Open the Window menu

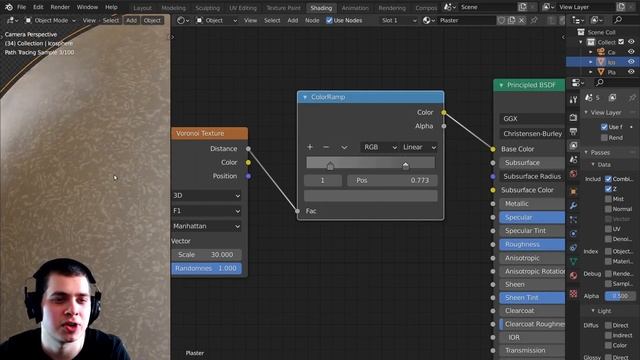[87, 7]
